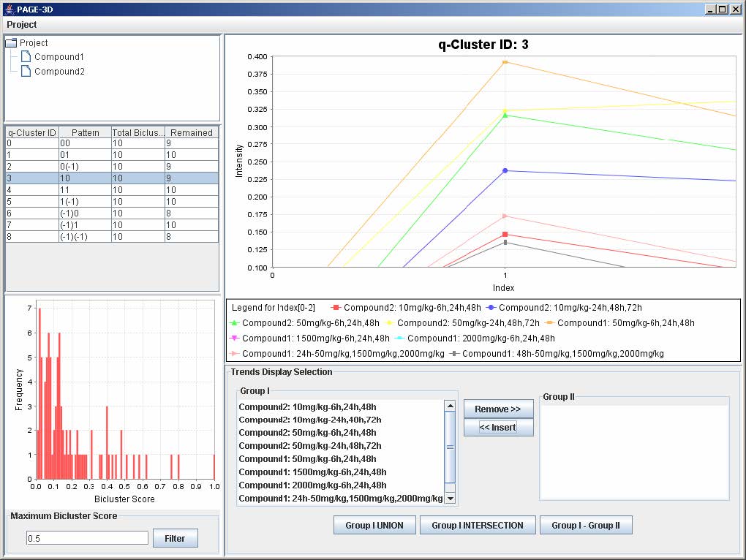Click the Group I - Group II button

585,525
